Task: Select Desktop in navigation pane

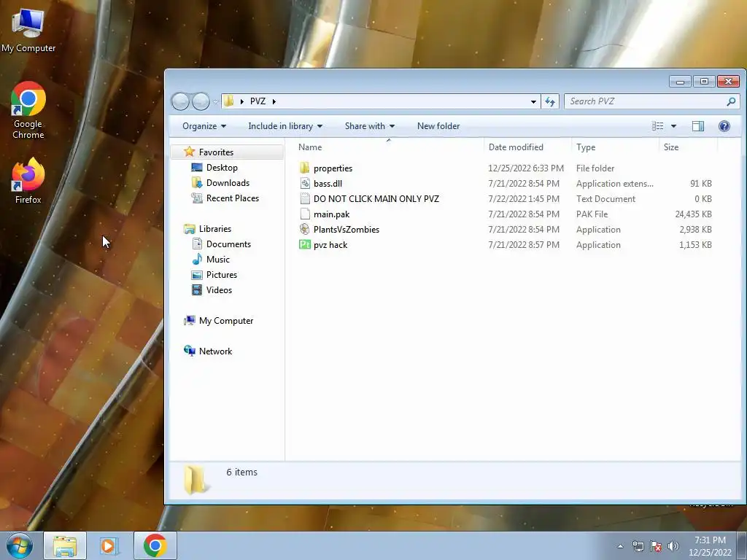Action: tap(222, 168)
